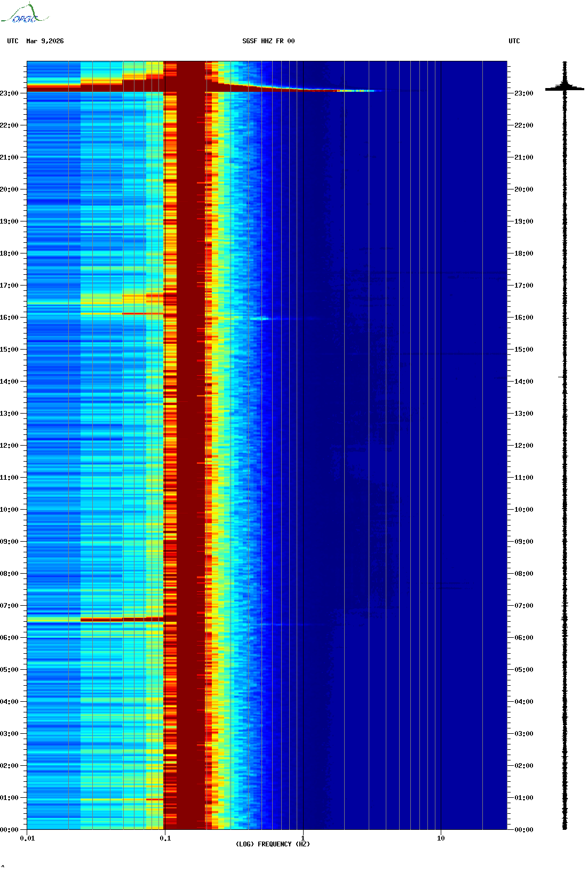Click the right axis 02:00 time label
Viewport: 588px width, 872px height.
524,766
